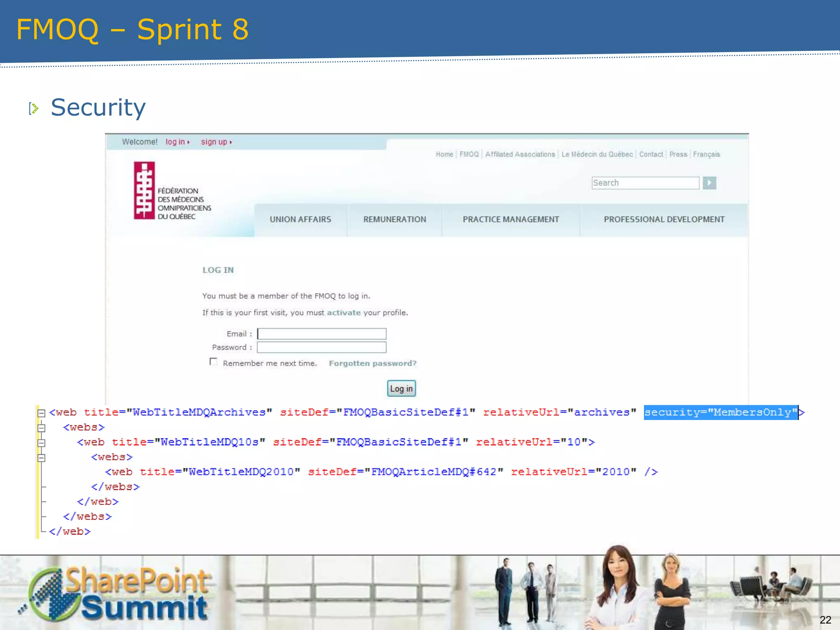Open the Union Affairs tab
Viewport: 840px width, 630px height.
pyautogui.click(x=301, y=220)
